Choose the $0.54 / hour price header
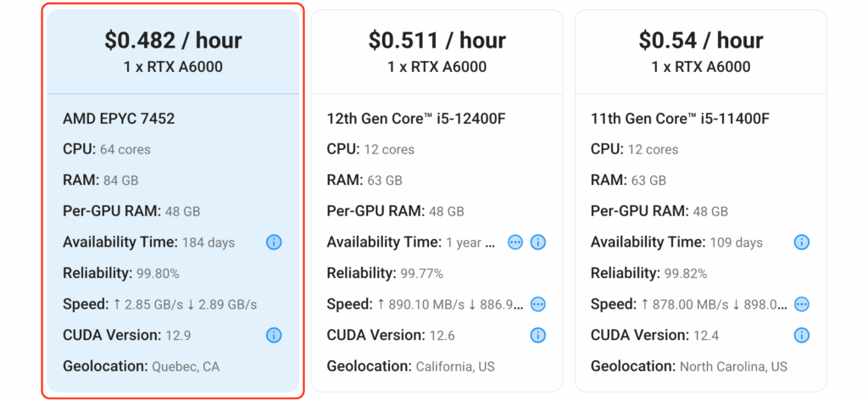868x401 pixels. coord(700,40)
